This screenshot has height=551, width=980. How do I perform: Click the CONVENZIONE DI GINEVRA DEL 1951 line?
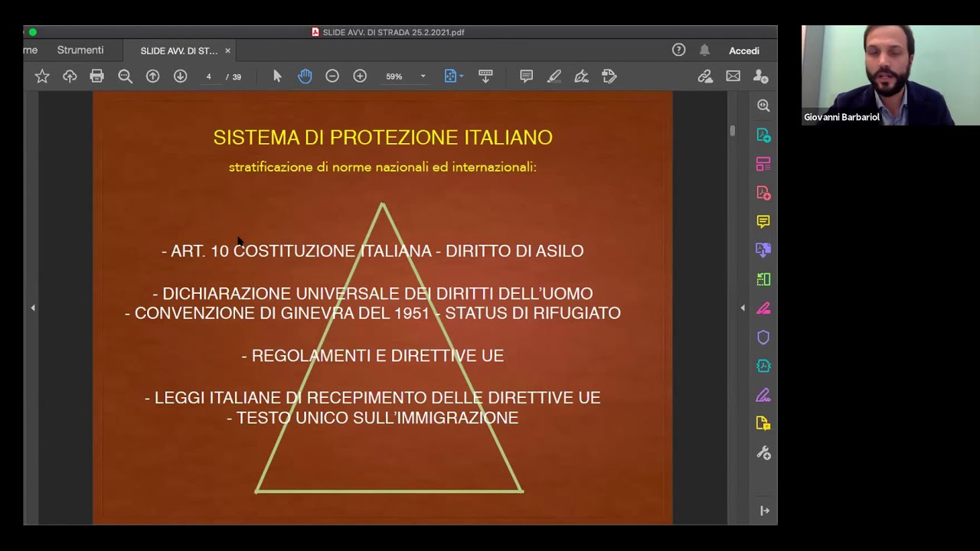[x=373, y=313]
